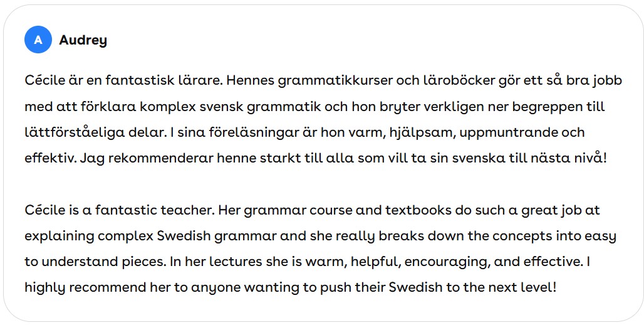The height and width of the screenshot is (325, 644).
Task: Click the blue circular "A" avatar icon
Action: tap(38, 40)
